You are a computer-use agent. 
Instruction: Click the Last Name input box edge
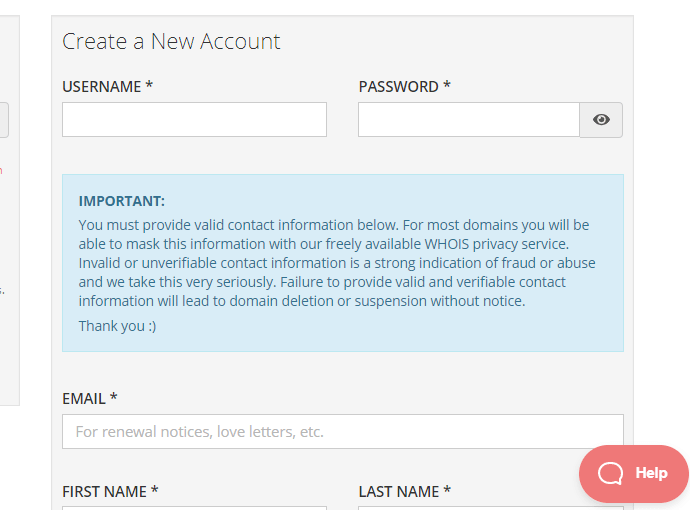coord(490,507)
